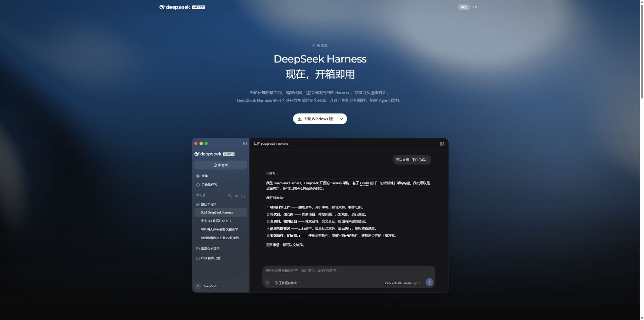Click the 下载 Windows 版 download button

click(315, 119)
